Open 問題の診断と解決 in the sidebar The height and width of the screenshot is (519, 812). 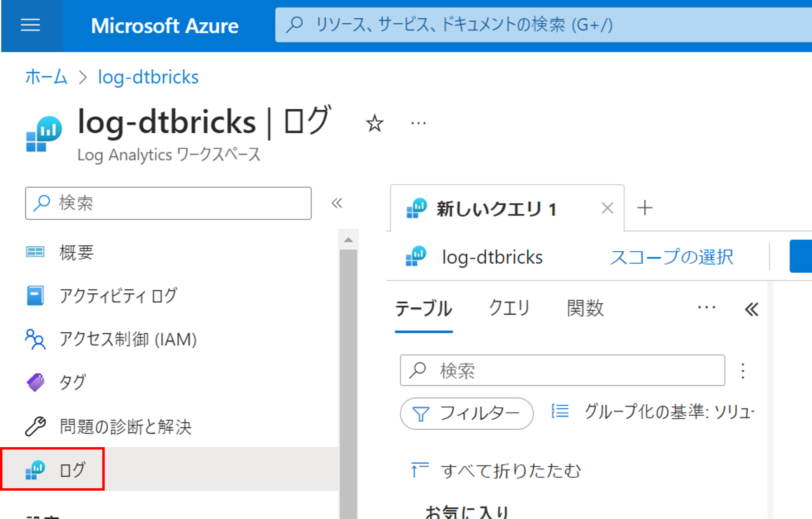coord(125,426)
